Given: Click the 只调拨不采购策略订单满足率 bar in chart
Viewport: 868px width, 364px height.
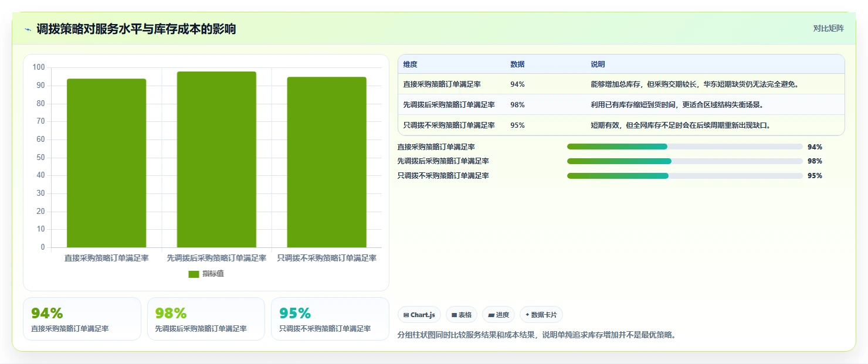Looking at the screenshot, I should [x=327, y=162].
